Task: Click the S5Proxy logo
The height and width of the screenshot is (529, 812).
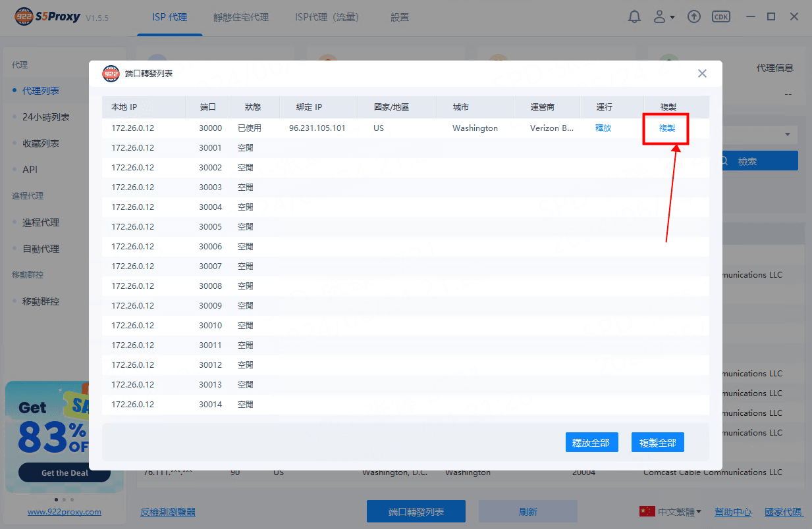Action: (x=47, y=17)
